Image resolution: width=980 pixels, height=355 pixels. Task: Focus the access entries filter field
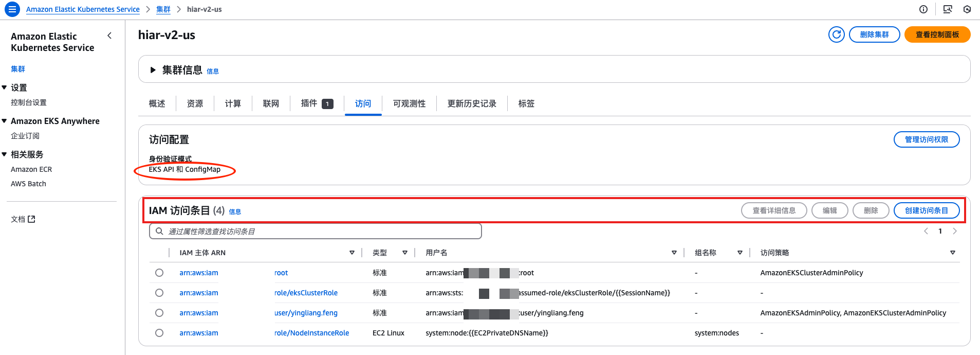pos(316,231)
